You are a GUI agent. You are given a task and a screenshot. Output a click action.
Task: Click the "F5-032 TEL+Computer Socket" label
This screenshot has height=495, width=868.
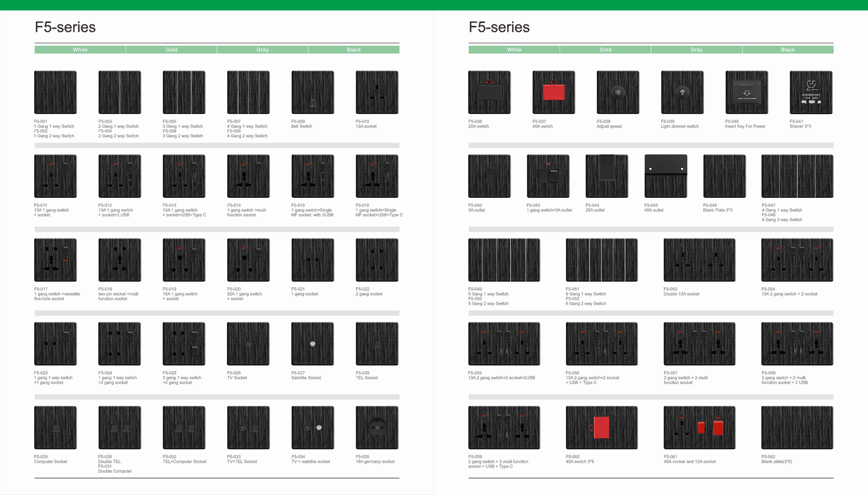pyautogui.click(x=184, y=459)
